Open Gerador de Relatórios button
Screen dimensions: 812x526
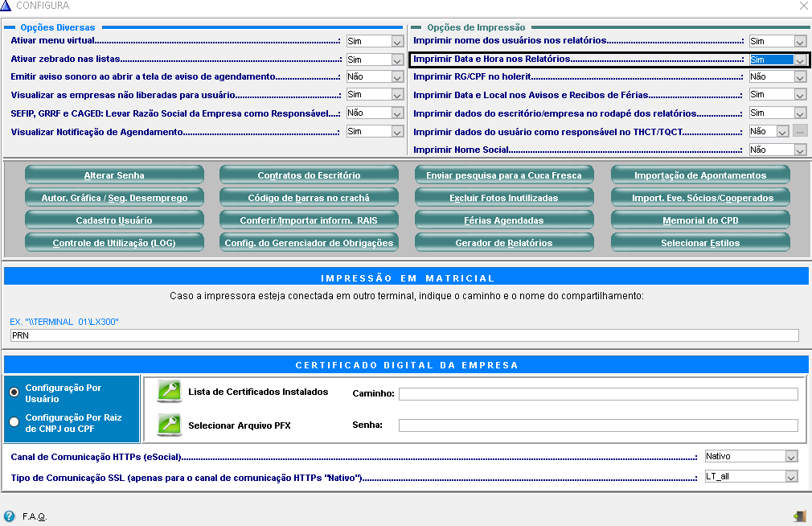pyautogui.click(x=504, y=243)
